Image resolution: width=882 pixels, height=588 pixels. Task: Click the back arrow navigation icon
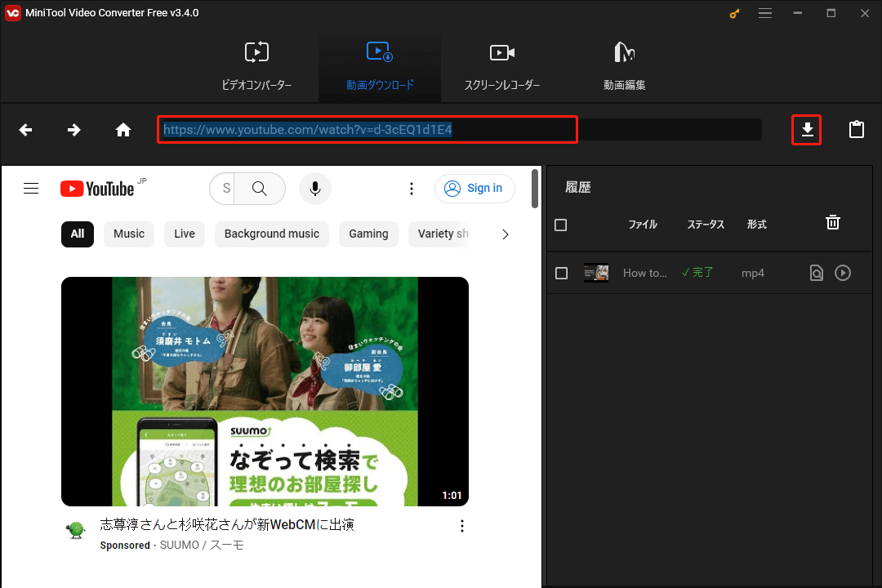coord(25,130)
